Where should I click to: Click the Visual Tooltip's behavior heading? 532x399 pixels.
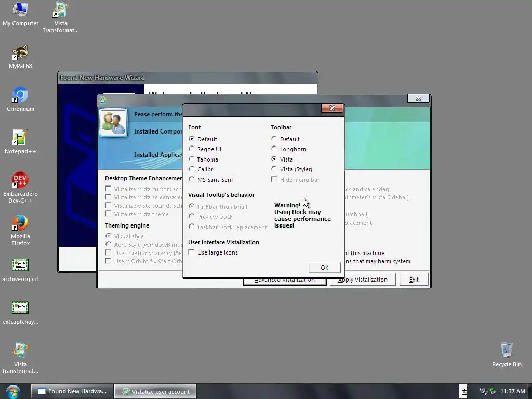click(x=221, y=195)
